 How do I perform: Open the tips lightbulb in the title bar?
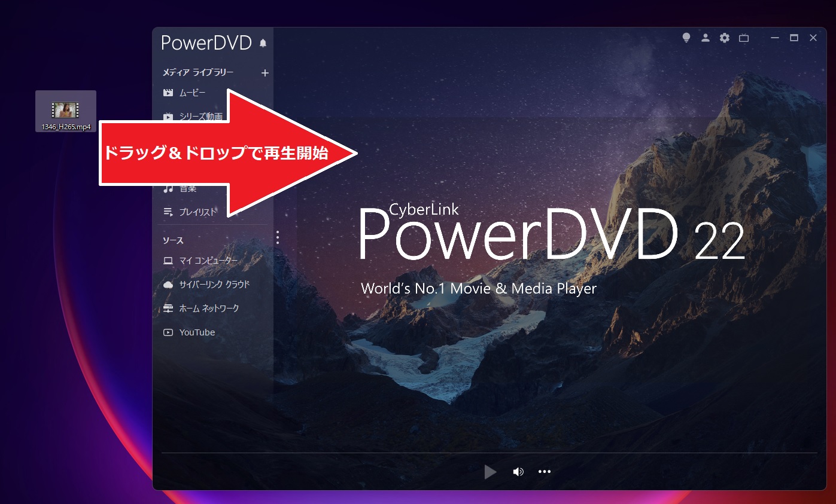pos(686,38)
